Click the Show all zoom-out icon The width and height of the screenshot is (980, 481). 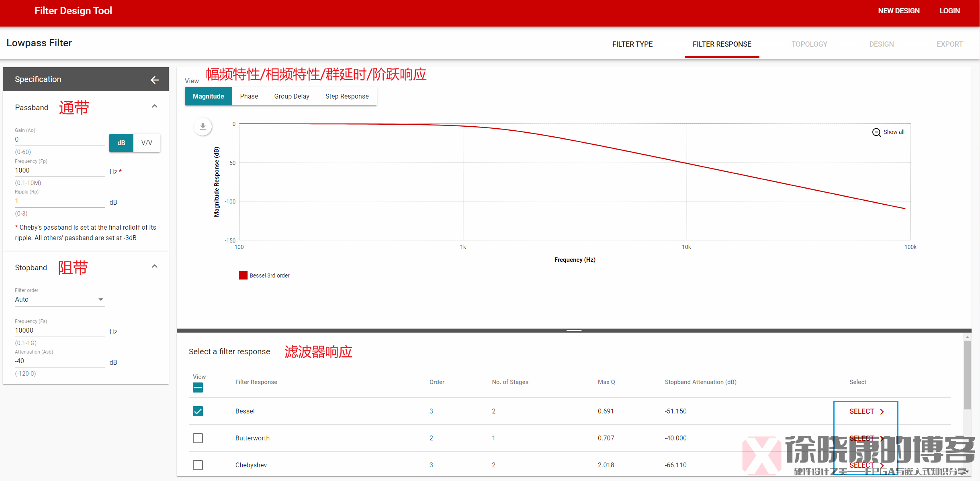876,132
